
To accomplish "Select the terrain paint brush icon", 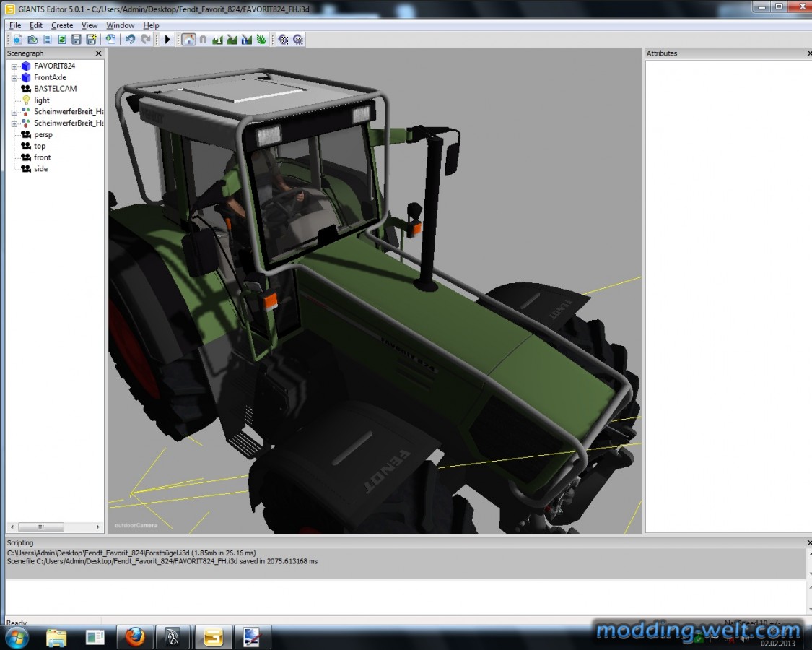I will (232, 40).
